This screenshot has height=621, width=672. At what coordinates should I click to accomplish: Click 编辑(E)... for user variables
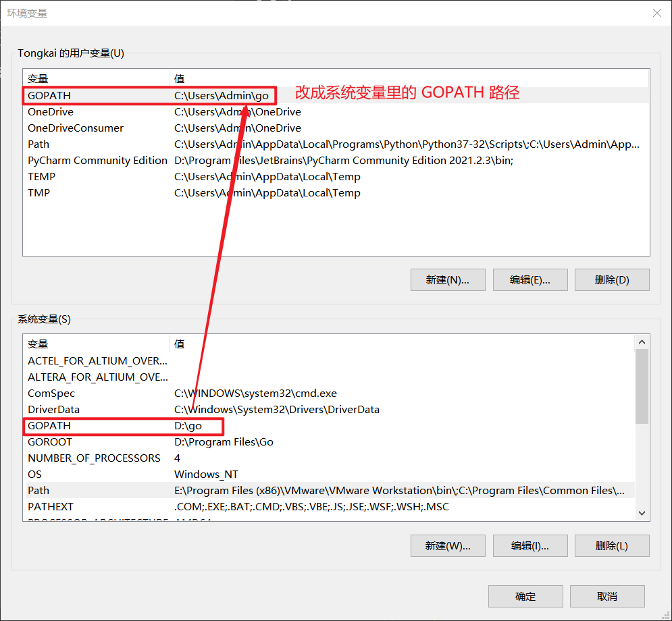click(x=530, y=279)
